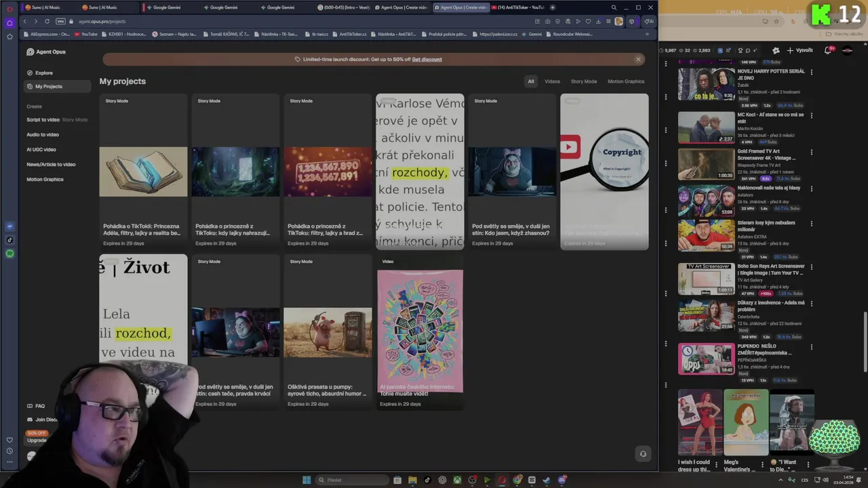Open options for Stieram losy video
The image size is (868, 488).
(x=811, y=223)
